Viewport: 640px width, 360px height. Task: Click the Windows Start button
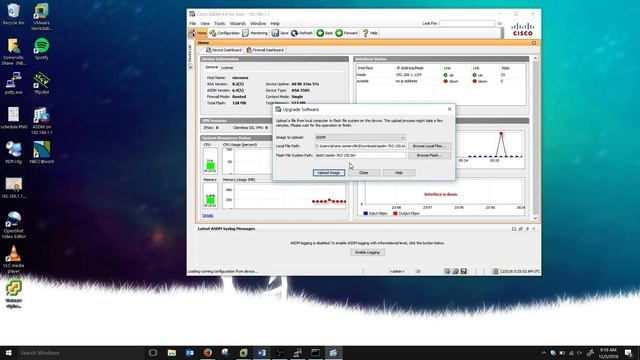pyautogui.click(x=8, y=353)
